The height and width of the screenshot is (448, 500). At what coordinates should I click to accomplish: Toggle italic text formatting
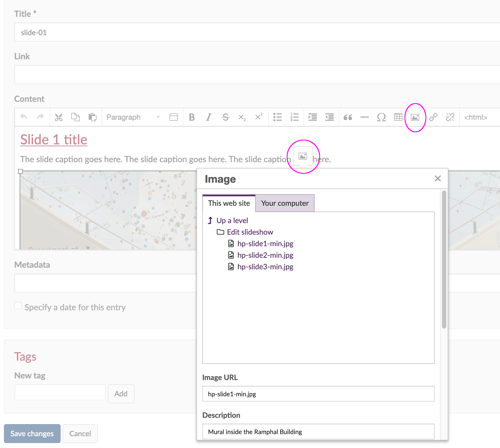coord(209,117)
